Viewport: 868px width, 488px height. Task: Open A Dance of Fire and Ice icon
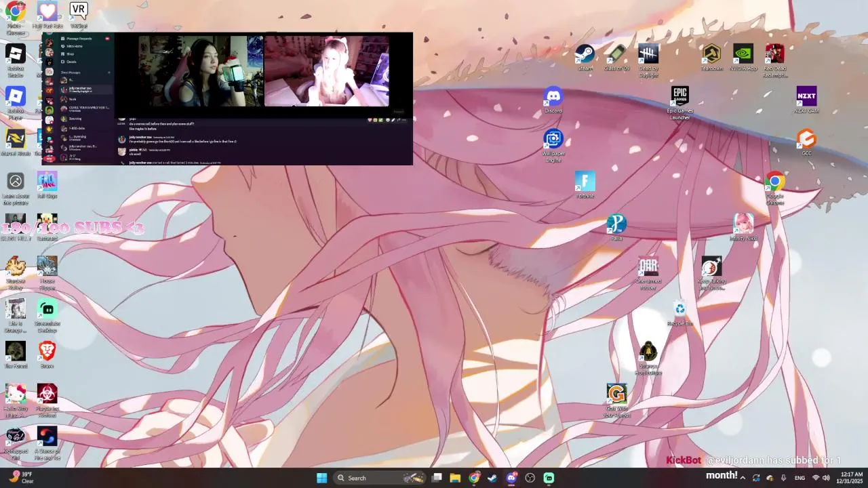click(47, 444)
